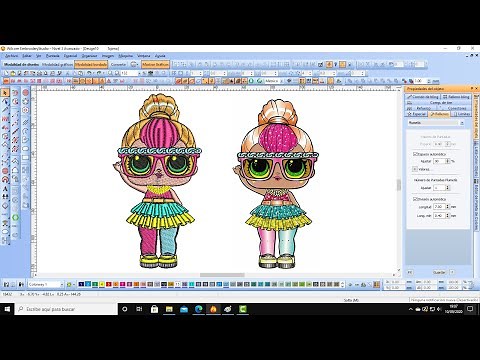The height and width of the screenshot is (360, 480).
Task: Open Microsoft Store from taskbar
Action: click(x=154, y=309)
